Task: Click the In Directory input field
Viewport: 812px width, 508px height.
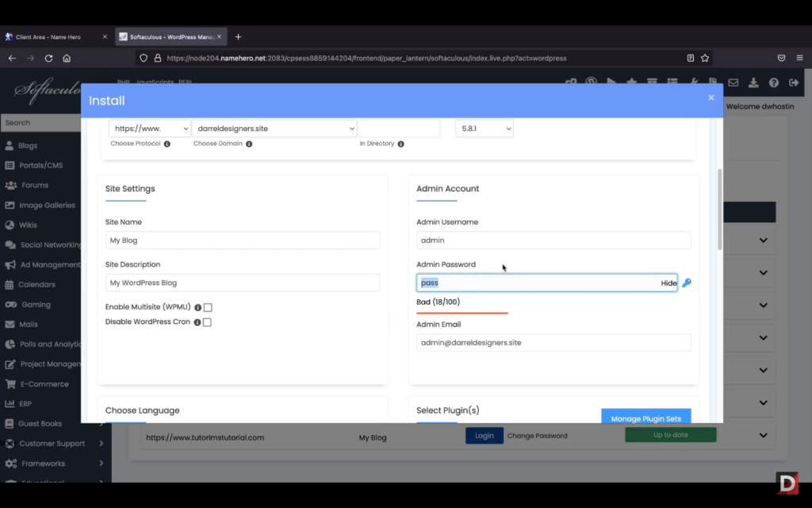Action: (399, 129)
